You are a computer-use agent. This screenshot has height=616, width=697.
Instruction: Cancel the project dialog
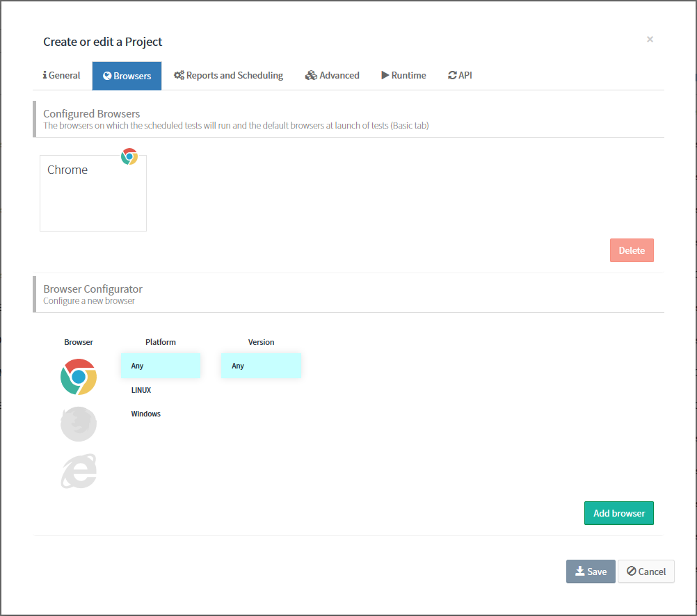(646, 572)
